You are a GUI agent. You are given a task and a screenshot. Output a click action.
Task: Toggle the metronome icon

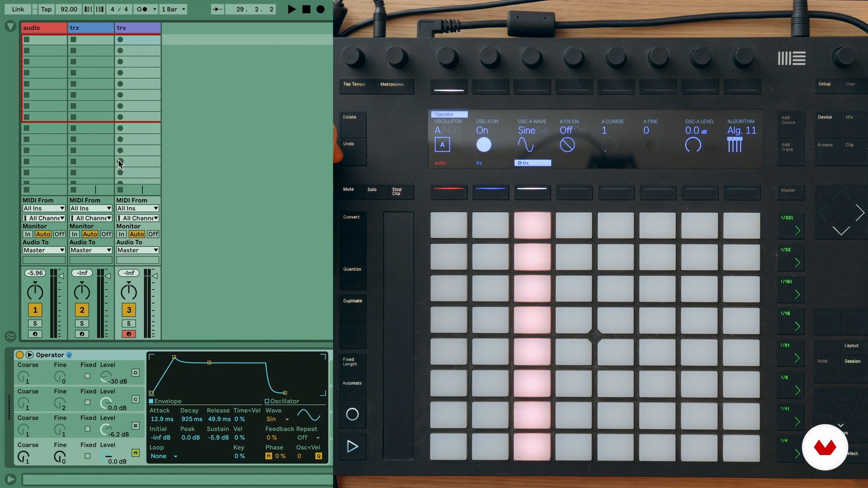tap(142, 9)
